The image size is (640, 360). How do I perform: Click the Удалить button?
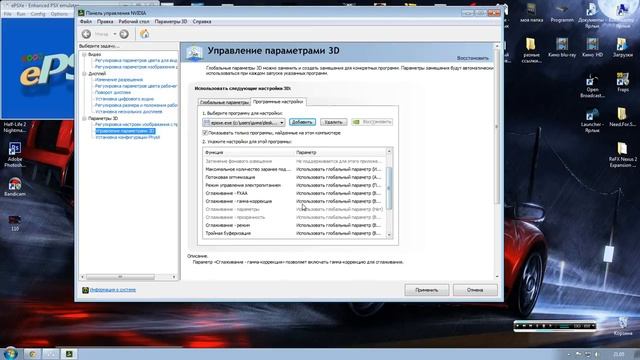click(x=333, y=122)
